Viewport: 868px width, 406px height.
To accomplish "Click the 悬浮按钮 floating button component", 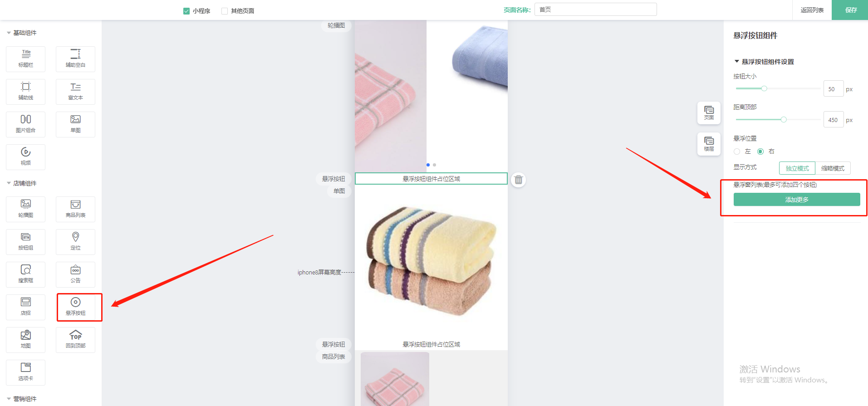I will click(76, 307).
